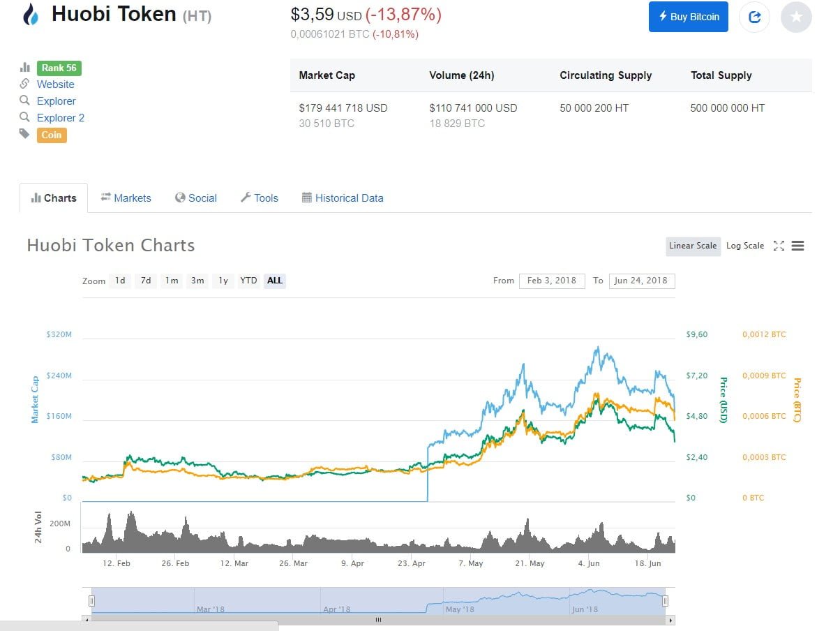The image size is (840, 631).
Task: Click the chain-link icon beside Website
Action: [25, 84]
